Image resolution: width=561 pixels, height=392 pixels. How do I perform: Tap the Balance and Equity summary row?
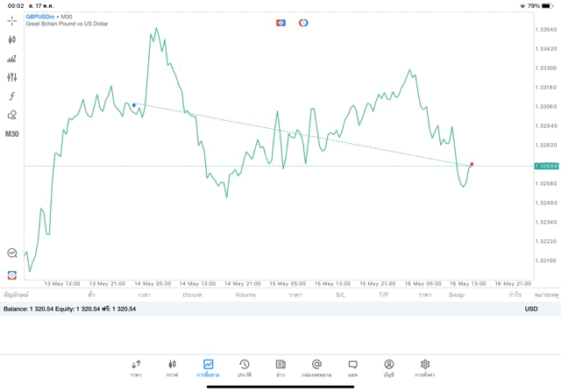pyautogui.click(x=70, y=309)
